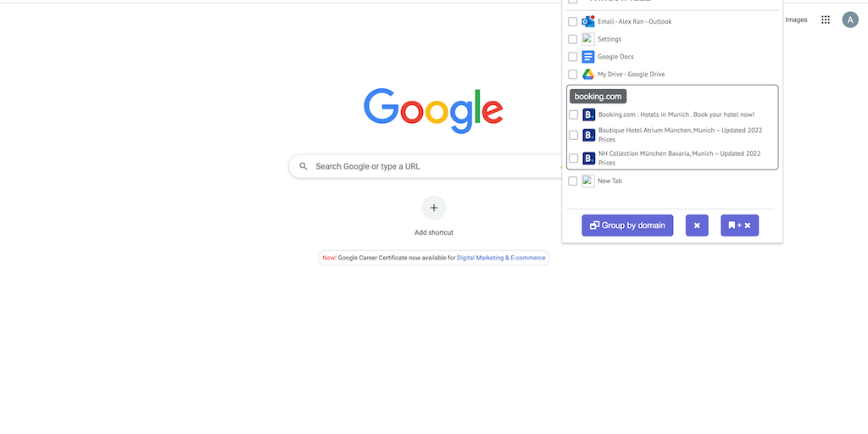Click the booking.com domain group label
This screenshot has height=434, width=868.
click(x=598, y=97)
